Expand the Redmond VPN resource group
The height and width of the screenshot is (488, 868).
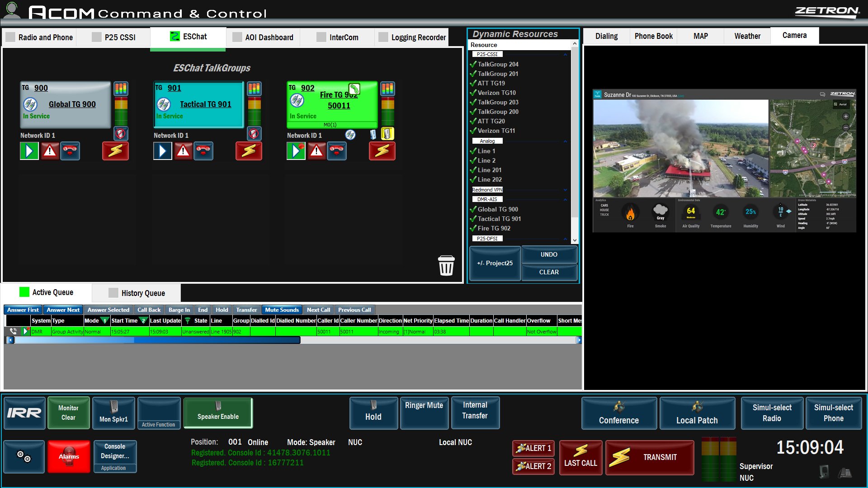(565, 190)
